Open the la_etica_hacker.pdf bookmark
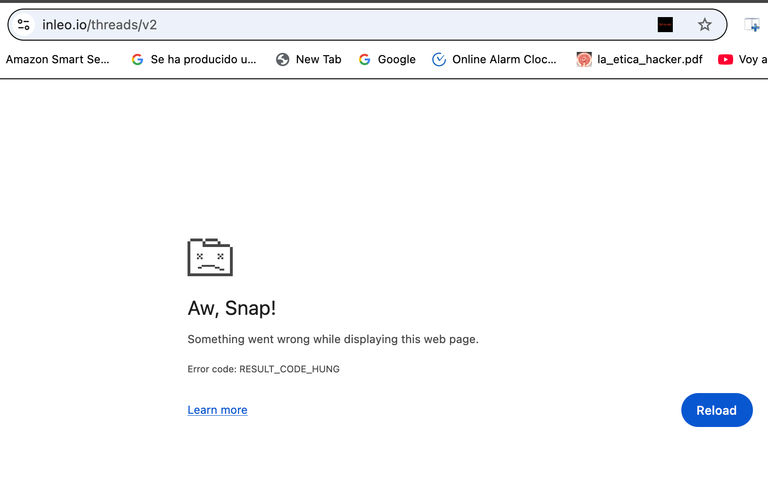The width and height of the screenshot is (768, 494). 639,59
